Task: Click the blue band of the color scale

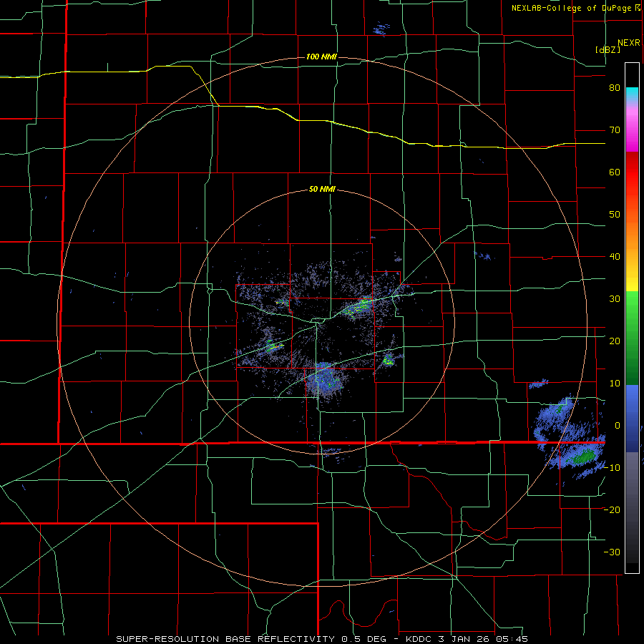Action: (632, 417)
